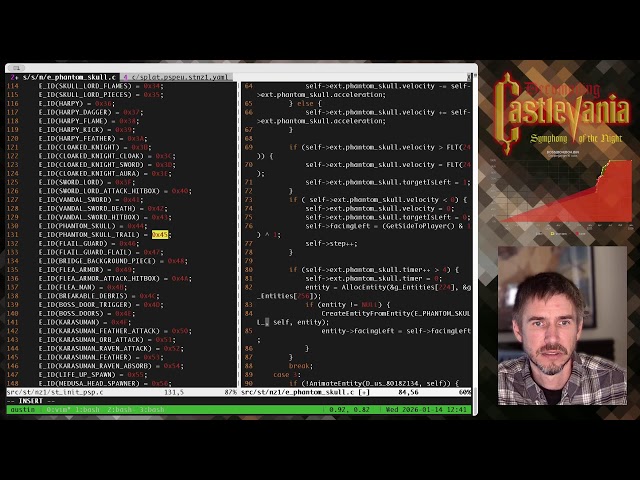Click line E_ID(MEDUSA_HEAD_SPAWNER)

pyautogui.click(x=105, y=384)
